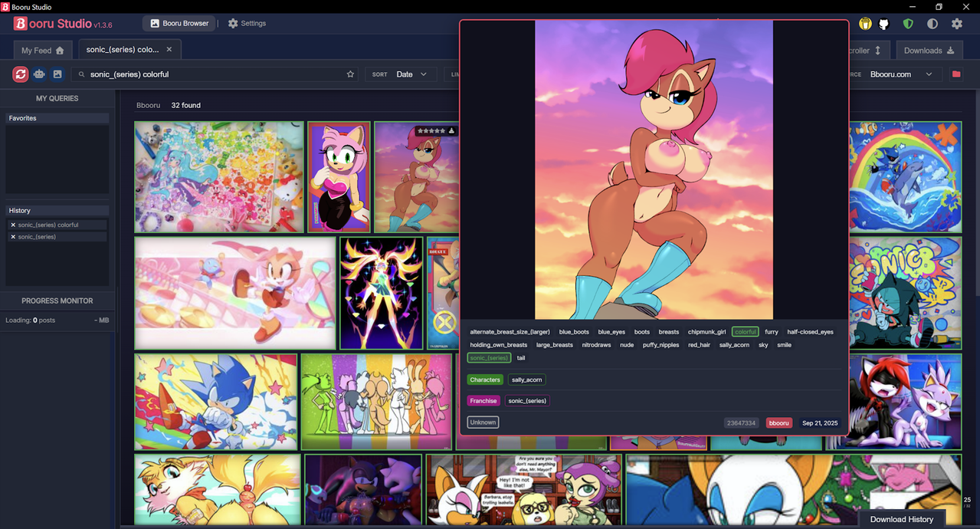Click 'sally_acorn' under Characters
The height and width of the screenshot is (529, 980).
pyautogui.click(x=526, y=379)
